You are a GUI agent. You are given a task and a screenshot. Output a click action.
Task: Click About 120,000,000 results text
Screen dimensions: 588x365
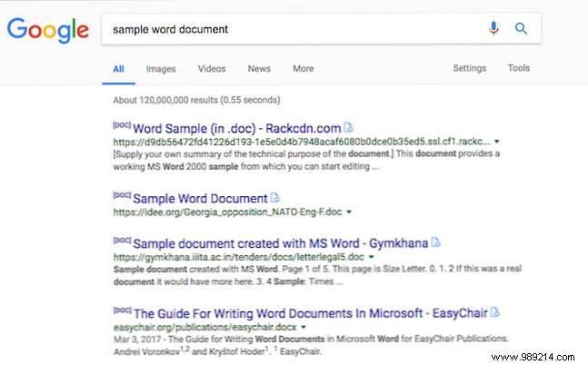(196, 100)
